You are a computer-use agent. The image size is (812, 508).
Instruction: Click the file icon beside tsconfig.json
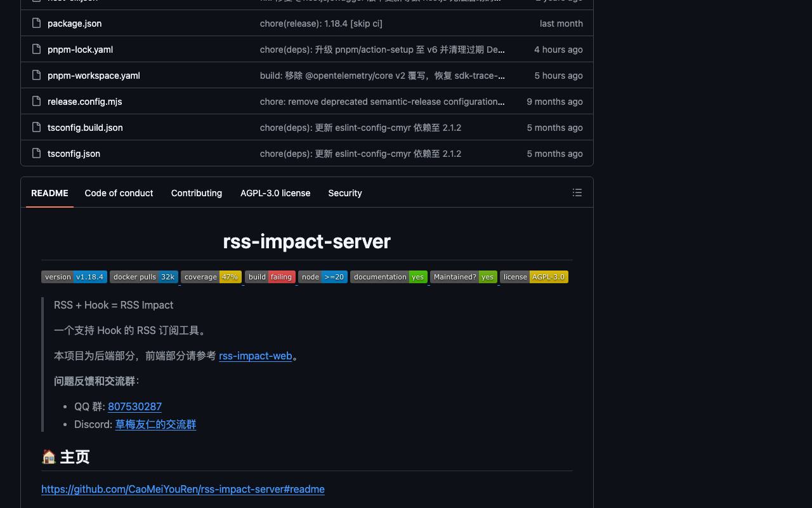pos(36,154)
